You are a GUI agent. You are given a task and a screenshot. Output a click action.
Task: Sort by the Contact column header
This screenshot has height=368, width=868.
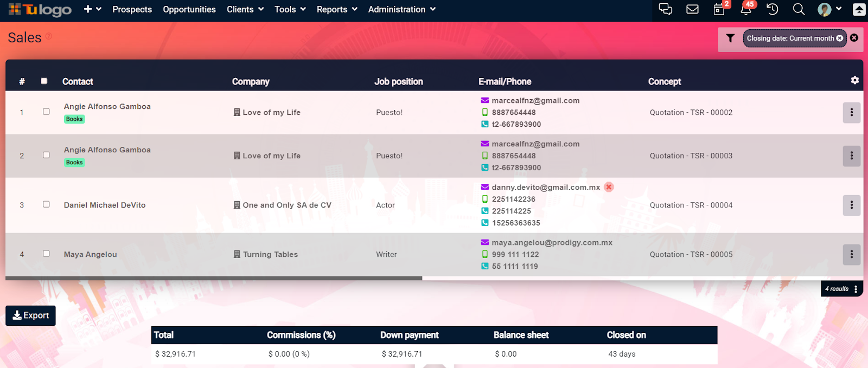pyautogui.click(x=78, y=81)
